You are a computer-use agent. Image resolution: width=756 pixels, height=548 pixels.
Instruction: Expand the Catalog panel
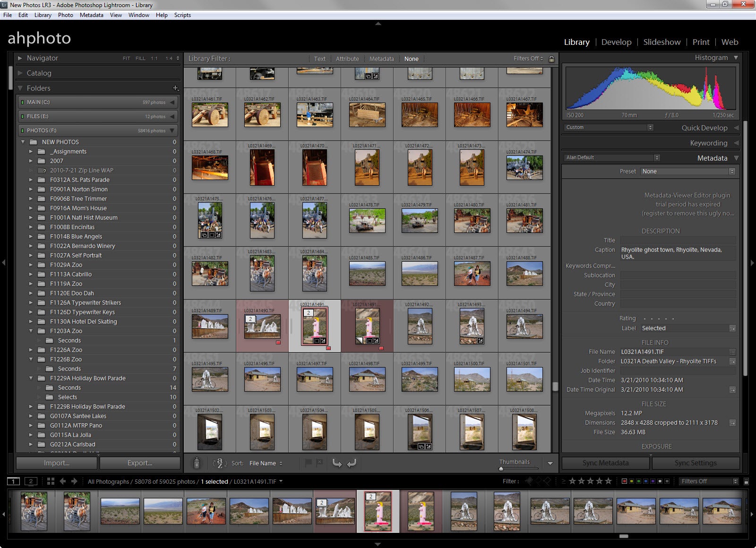[20, 73]
